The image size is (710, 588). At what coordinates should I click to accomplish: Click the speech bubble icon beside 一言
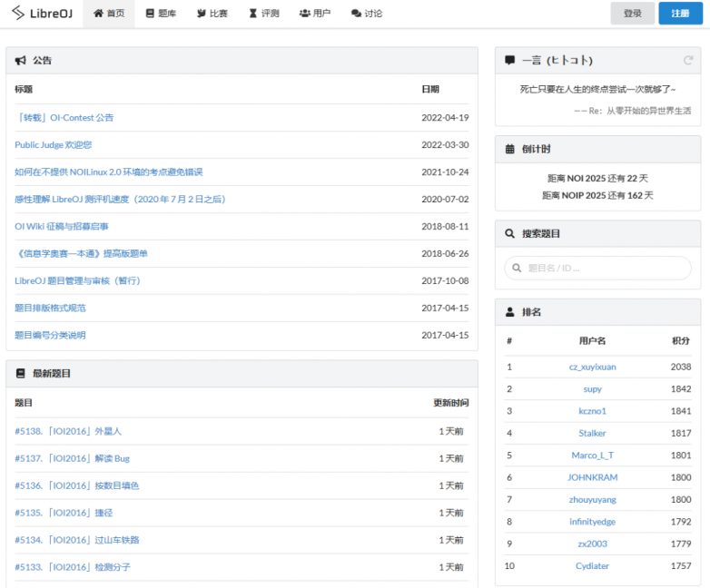[510, 61]
